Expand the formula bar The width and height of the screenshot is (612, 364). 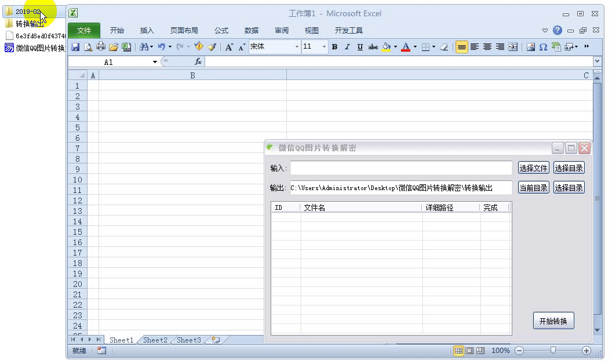pyautogui.click(x=597, y=61)
